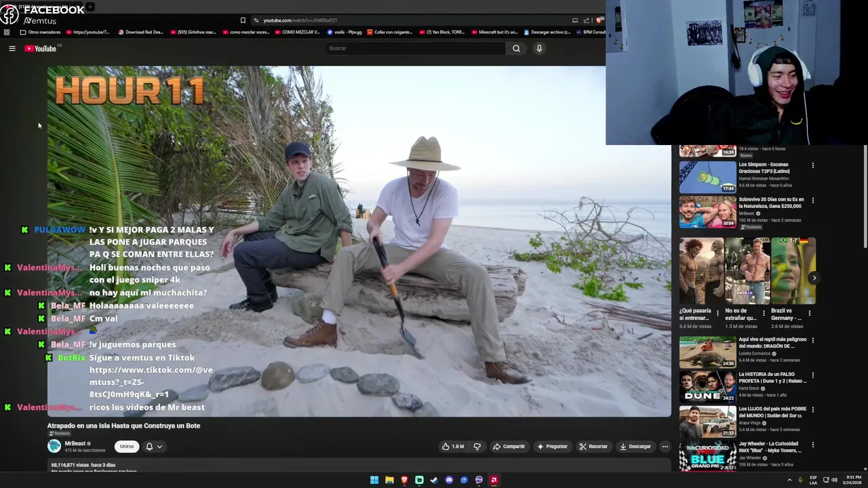Start voice search with the microphone

point(539,48)
